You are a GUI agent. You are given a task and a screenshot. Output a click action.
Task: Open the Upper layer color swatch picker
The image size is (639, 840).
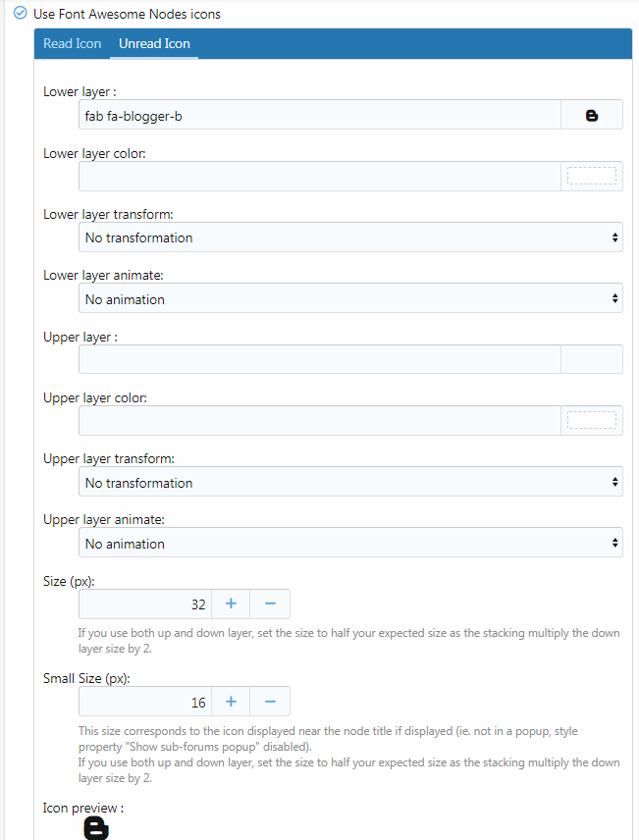591,421
